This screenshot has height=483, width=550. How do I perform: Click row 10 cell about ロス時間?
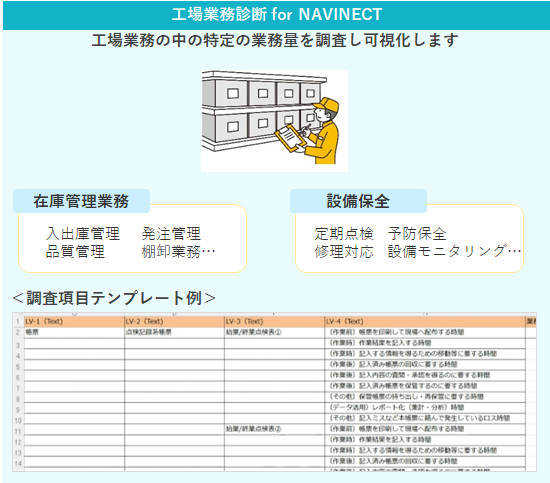425,418
